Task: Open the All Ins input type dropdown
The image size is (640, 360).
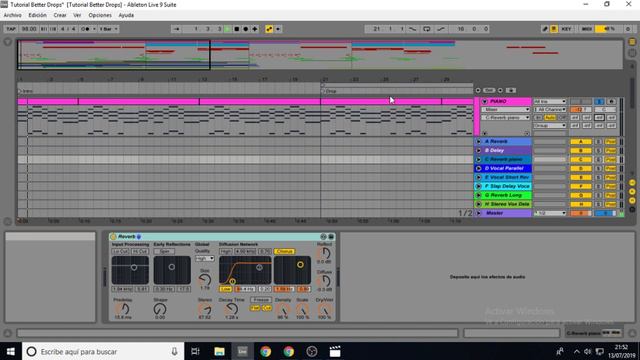Action: coord(550,101)
